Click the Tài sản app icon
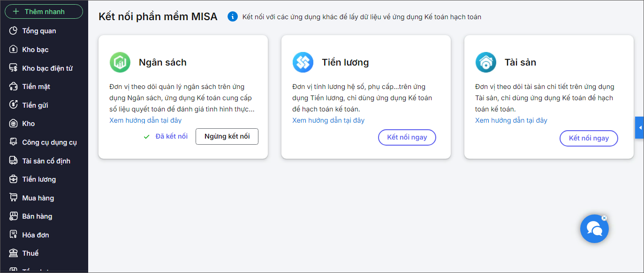 pyautogui.click(x=486, y=62)
